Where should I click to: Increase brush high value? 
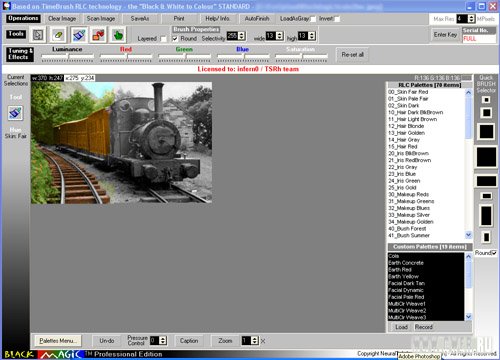311,34
